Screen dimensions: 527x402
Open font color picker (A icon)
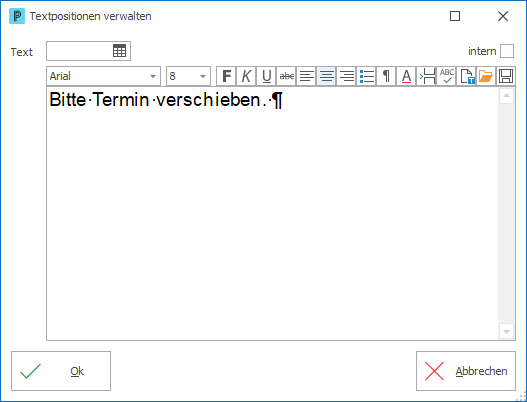coord(406,76)
